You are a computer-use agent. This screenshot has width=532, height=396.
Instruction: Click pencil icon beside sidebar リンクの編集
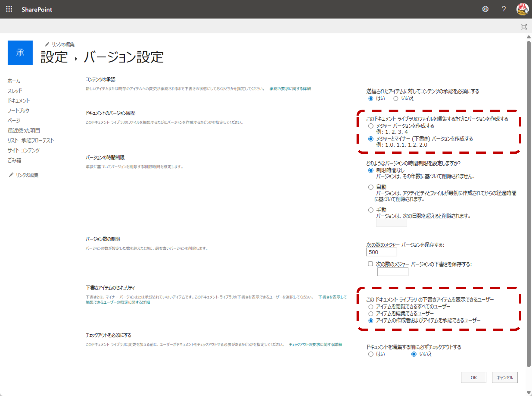point(11,175)
